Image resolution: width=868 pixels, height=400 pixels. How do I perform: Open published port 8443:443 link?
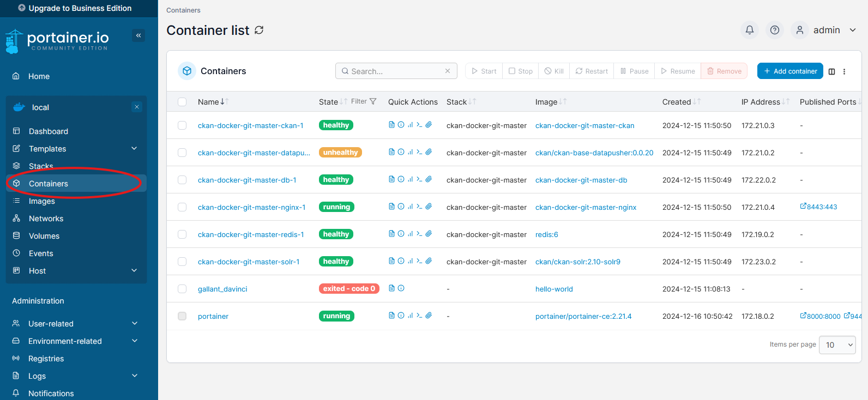pos(818,207)
